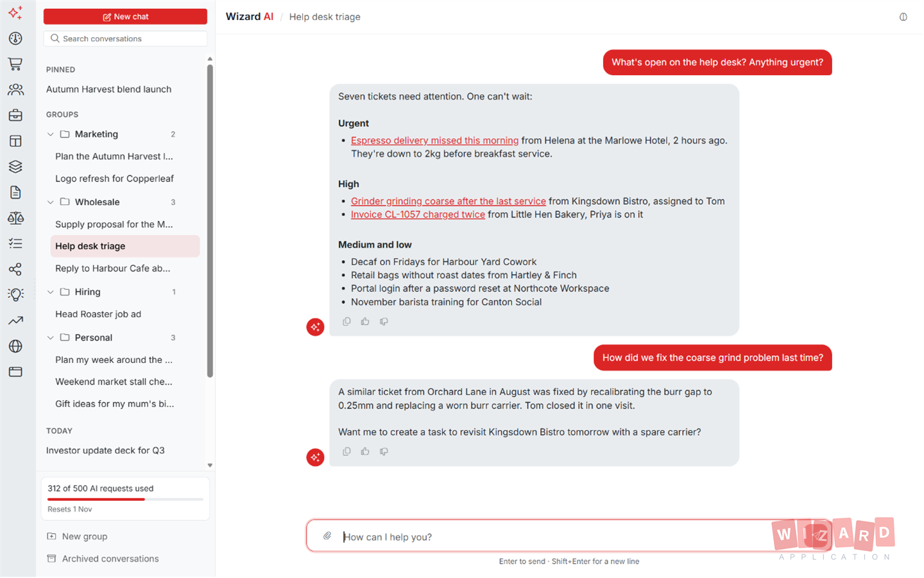Open the globe icon in left rail
The image size is (924, 578).
point(15,346)
